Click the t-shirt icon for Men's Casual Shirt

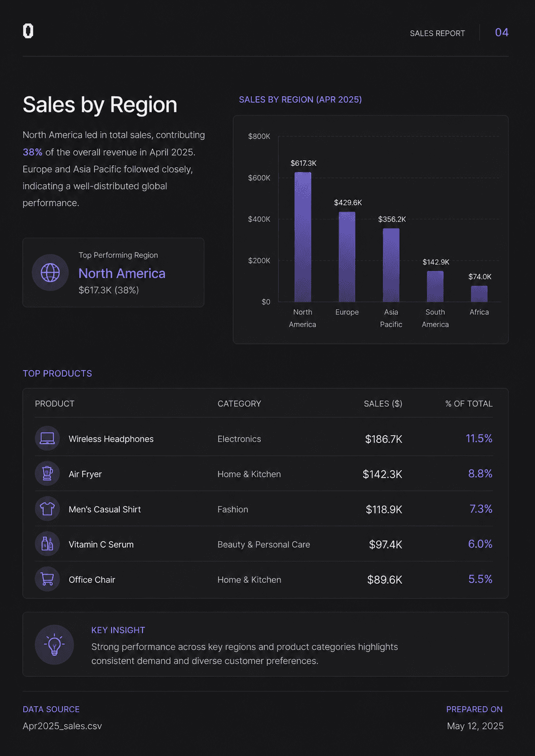[47, 509]
